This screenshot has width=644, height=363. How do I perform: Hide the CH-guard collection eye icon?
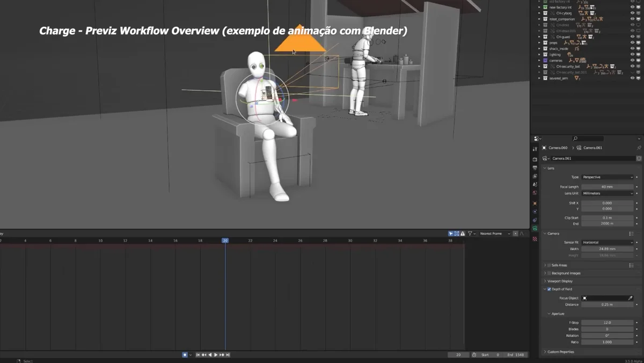pos(632,37)
